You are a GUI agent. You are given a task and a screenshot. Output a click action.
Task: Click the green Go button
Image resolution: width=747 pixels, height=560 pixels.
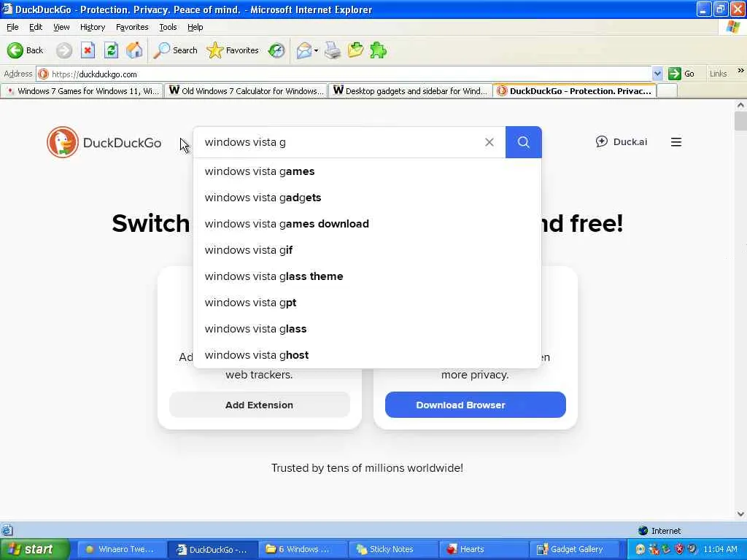pyautogui.click(x=681, y=74)
